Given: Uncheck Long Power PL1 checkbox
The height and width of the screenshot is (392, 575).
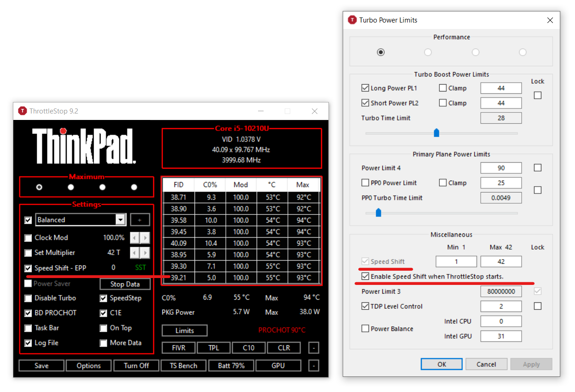Looking at the screenshot, I should [x=365, y=88].
